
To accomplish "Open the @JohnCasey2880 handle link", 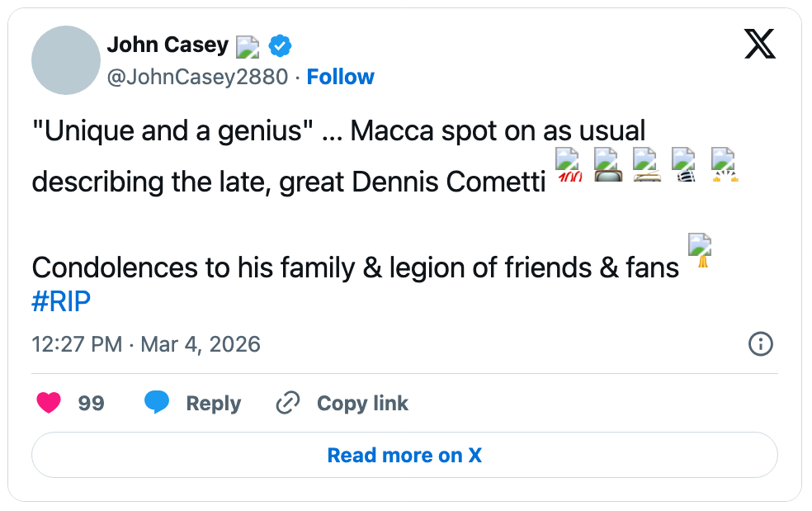I will [x=198, y=77].
